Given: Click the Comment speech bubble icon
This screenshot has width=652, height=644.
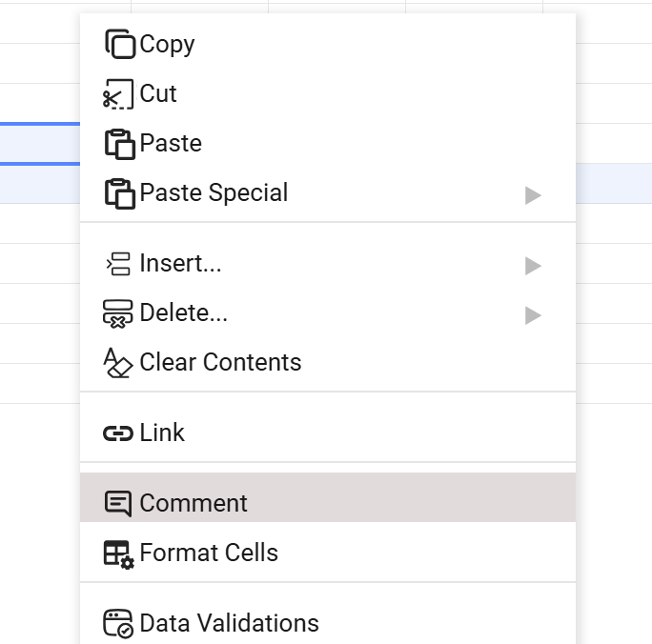Looking at the screenshot, I should point(118,504).
